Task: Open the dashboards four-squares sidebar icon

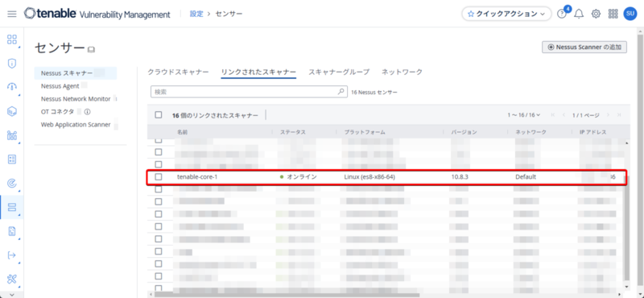Action: click(x=12, y=40)
